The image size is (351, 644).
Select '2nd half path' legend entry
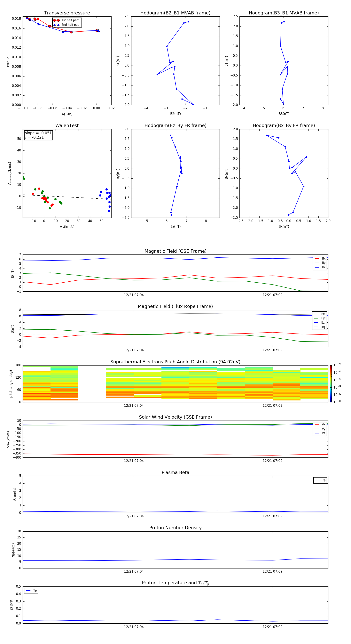[67, 25]
